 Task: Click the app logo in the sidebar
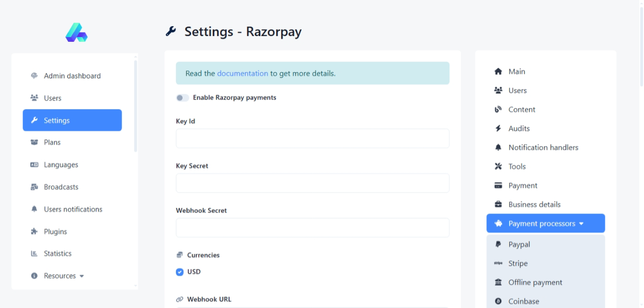coord(76,32)
